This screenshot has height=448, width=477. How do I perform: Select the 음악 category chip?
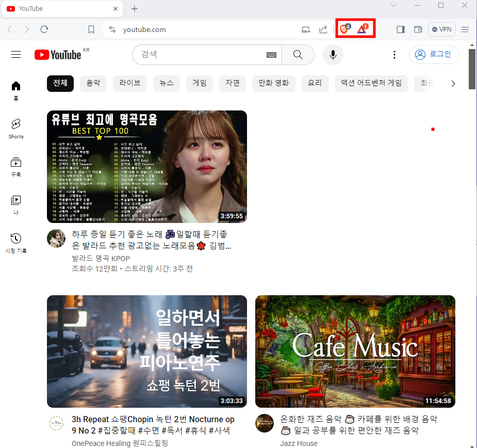(93, 83)
